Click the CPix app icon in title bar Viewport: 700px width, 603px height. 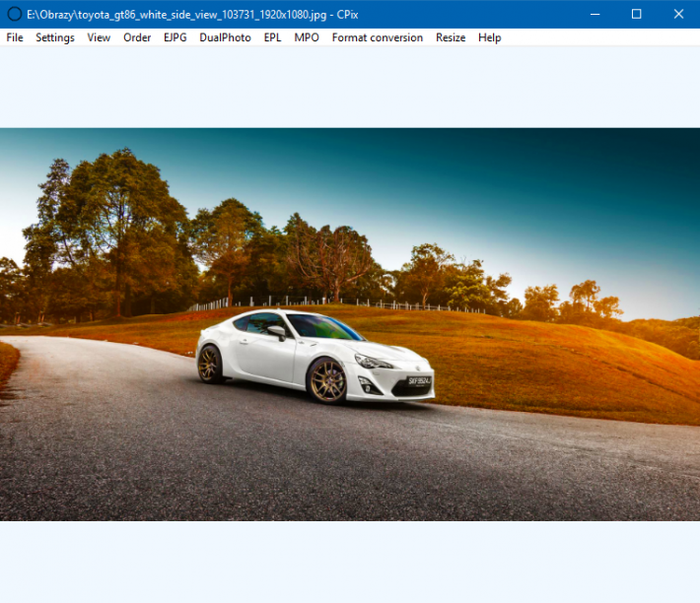pos(14,14)
